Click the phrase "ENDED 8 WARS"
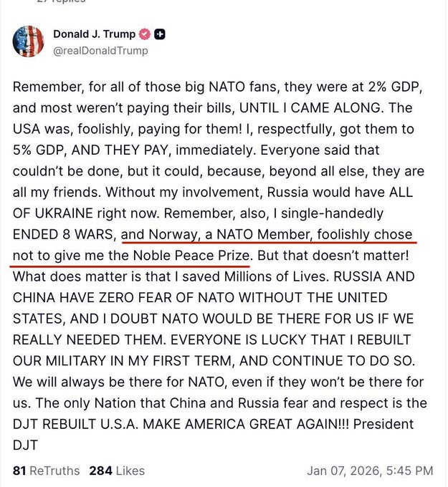Viewport: 448px width, 487px height. point(64,233)
